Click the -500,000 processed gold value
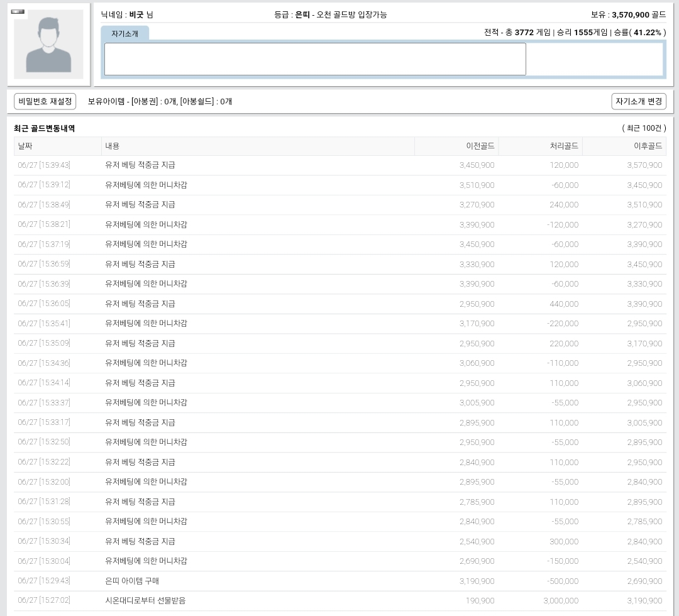 point(563,581)
